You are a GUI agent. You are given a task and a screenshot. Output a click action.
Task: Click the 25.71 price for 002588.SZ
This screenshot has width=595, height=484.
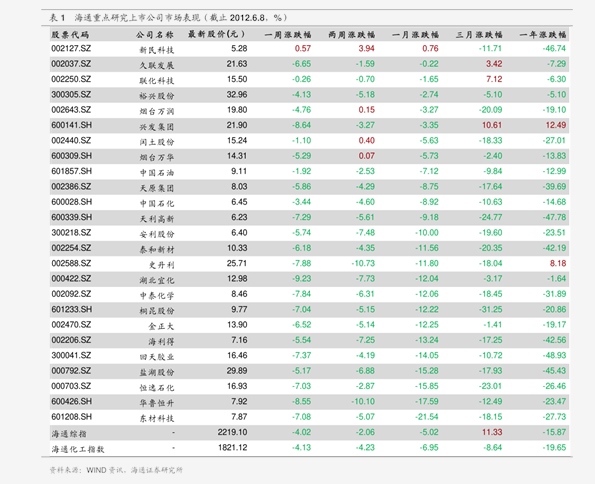(237, 263)
